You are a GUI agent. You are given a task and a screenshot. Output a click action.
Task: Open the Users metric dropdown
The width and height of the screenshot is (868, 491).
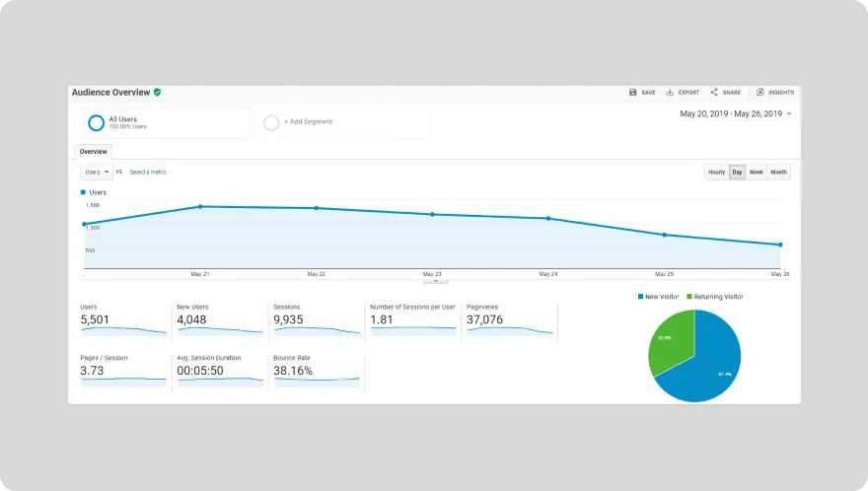tap(97, 172)
